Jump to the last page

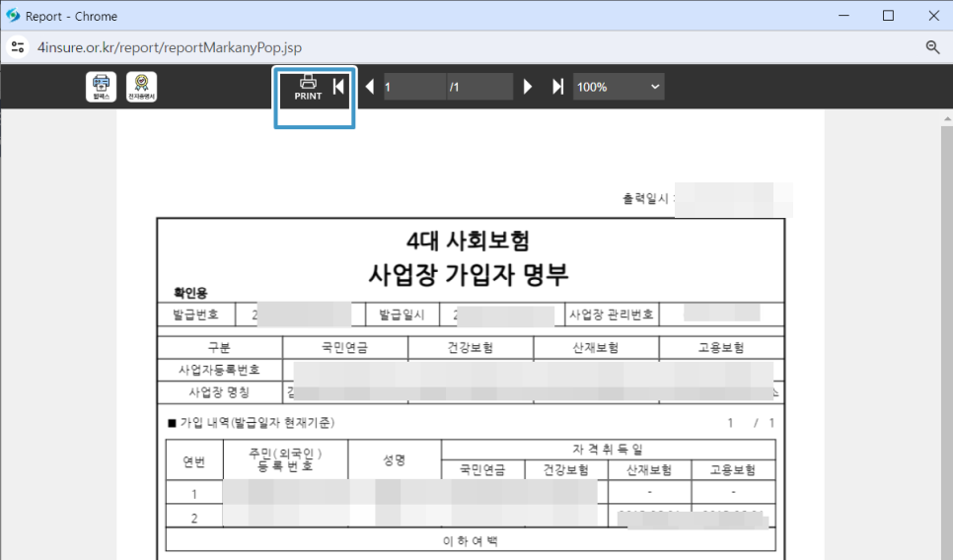click(557, 87)
